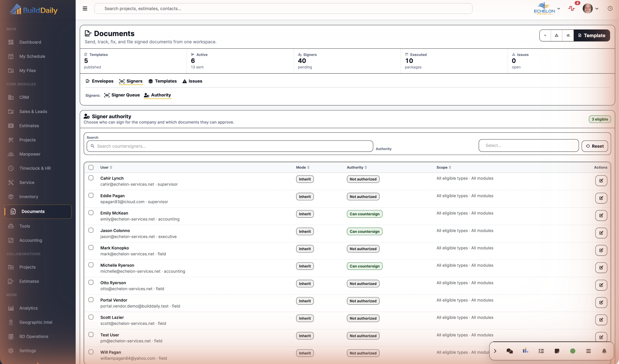This screenshot has height=364, width=619.
Task: Switch to the Signers tab
Action: pyautogui.click(x=131, y=81)
